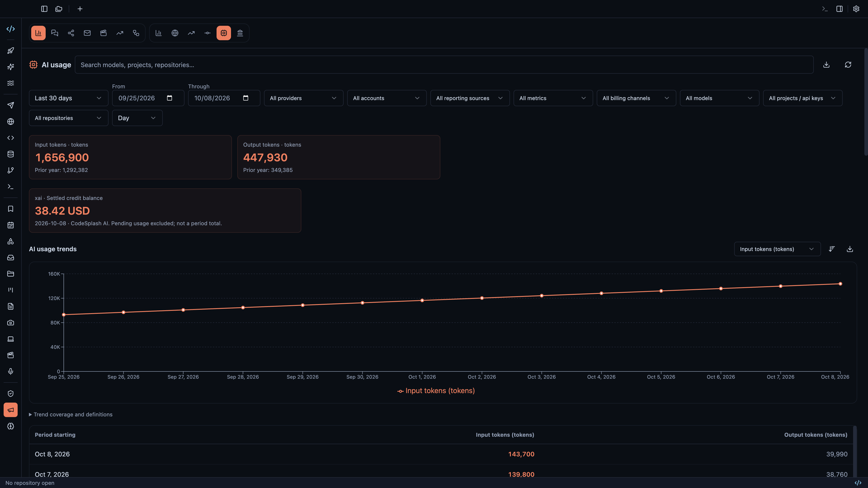
Task: Click the refresh icon beside the search
Action: (848, 65)
